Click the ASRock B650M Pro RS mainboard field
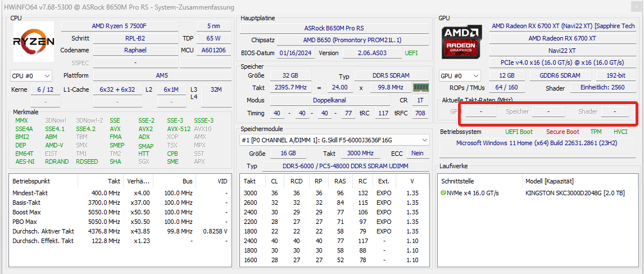The height and width of the screenshot is (274, 644). 334,28
